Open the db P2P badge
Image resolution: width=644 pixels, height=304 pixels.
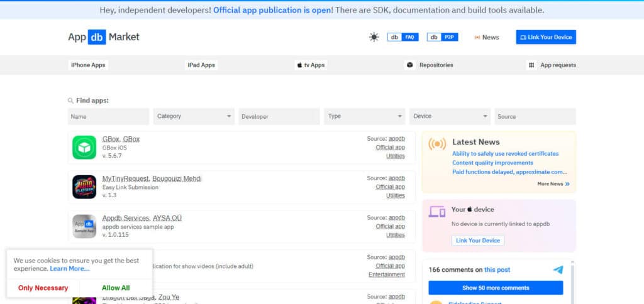click(x=442, y=37)
